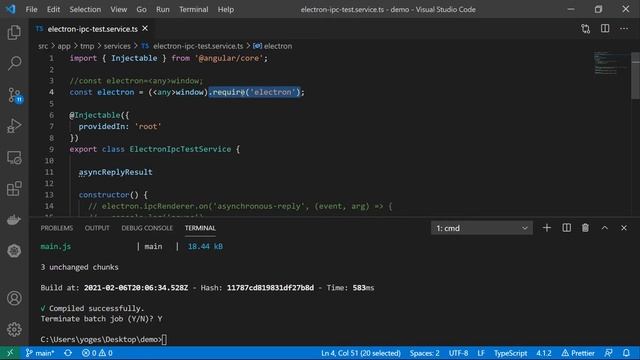The height and width of the screenshot is (360, 640).
Task: Open the Manage gear settings icon
Action: (14, 329)
